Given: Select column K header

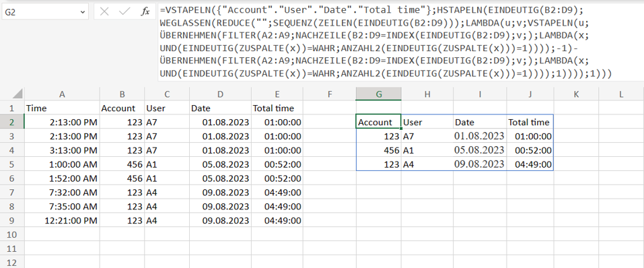Looking at the screenshot, I should click(x=576, y=94).
